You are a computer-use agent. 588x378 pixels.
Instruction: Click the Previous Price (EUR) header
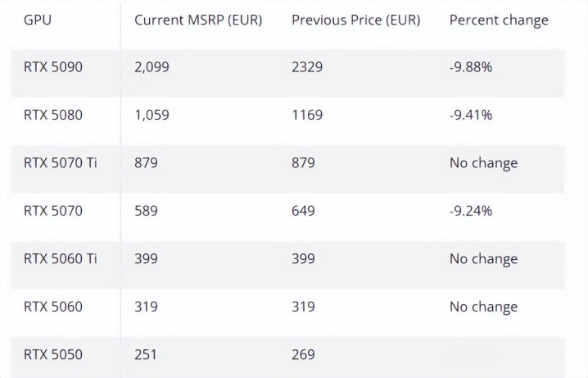(356, 20)
